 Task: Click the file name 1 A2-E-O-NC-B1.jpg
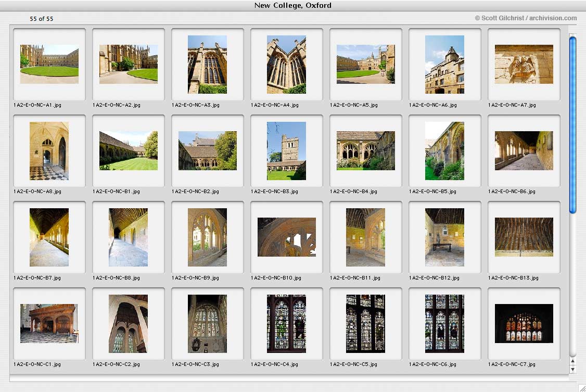pos(116,192)
